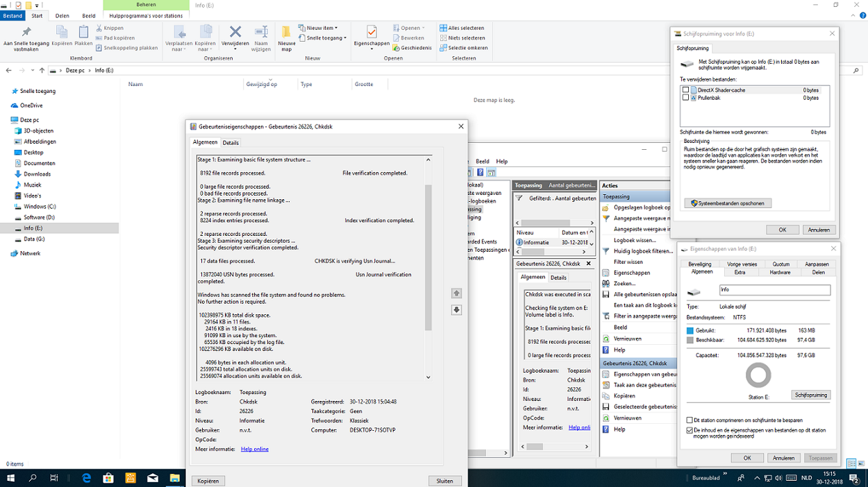Viewport: 868px width, 487px height.
Task: Open the Bestand menu tab
Action: pos(12,15)
